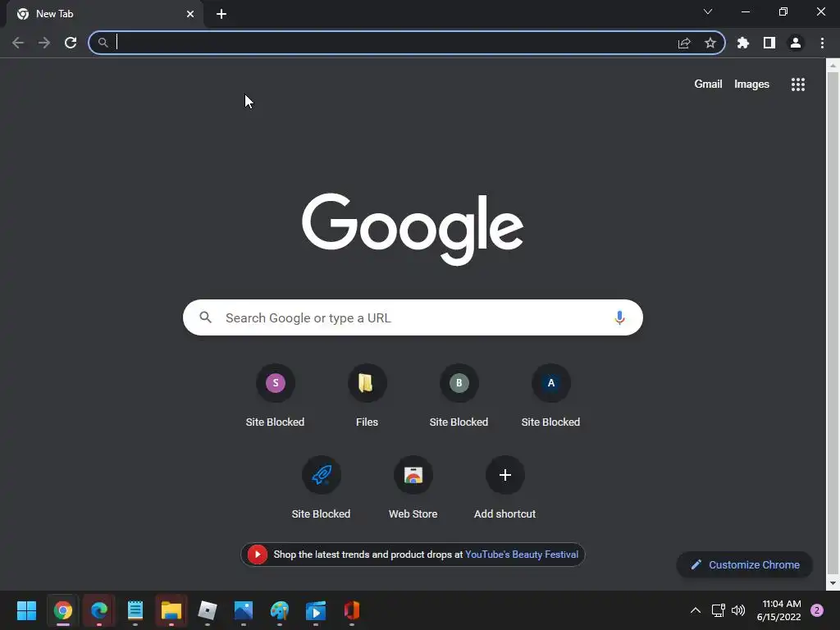Open the Chrome profile avatar
This screenshot has height=630, width=840.
tap(796, 43)
